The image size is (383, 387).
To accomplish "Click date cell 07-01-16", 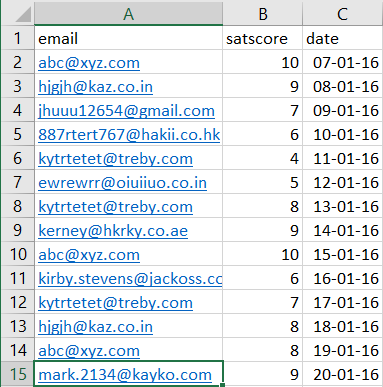I will pos(342,62).
